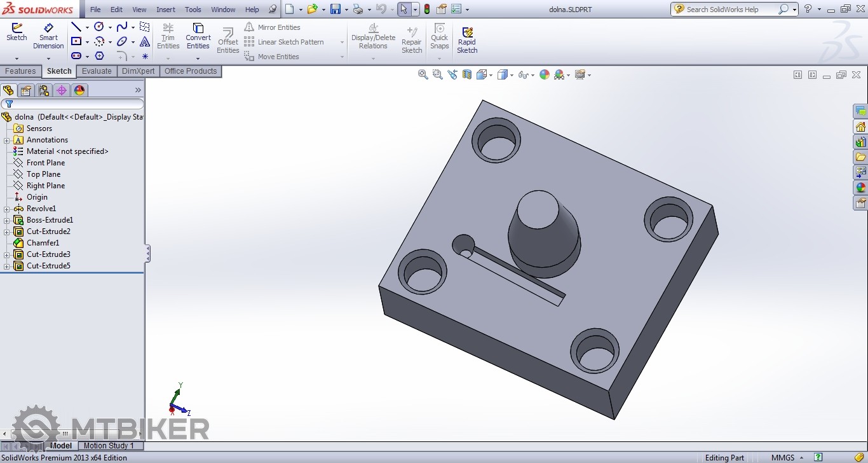This screenshot has width=868, height=463.
Task: Click Zoom to Fit in view toolbar
Action: click(423, 74)
